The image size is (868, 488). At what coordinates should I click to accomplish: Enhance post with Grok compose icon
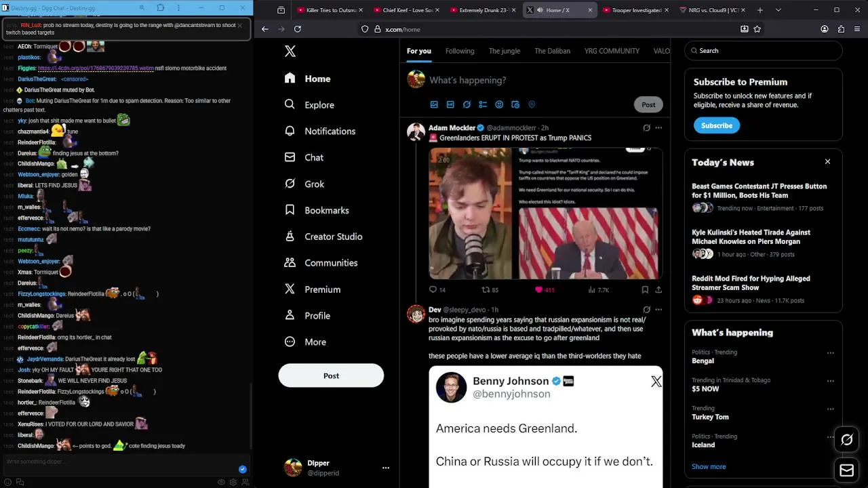point(467,104)
